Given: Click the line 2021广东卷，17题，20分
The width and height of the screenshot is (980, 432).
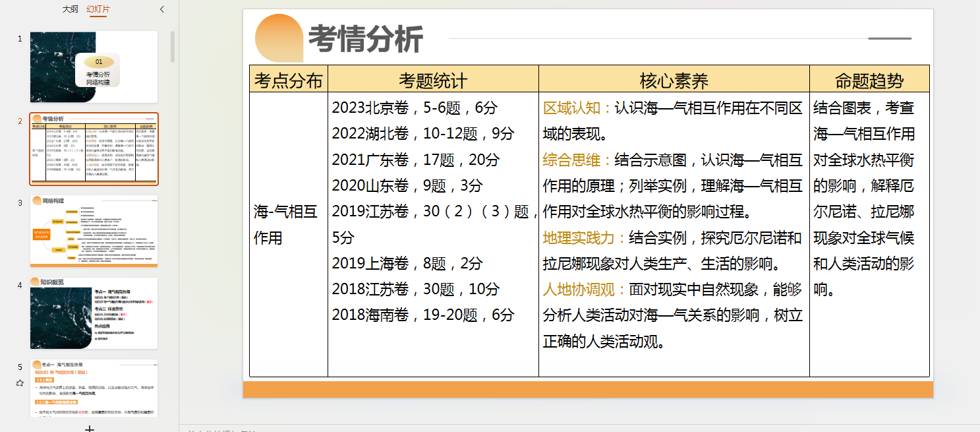Looking at the screenshot, I should pyautogui.click(x=416, y=160).
